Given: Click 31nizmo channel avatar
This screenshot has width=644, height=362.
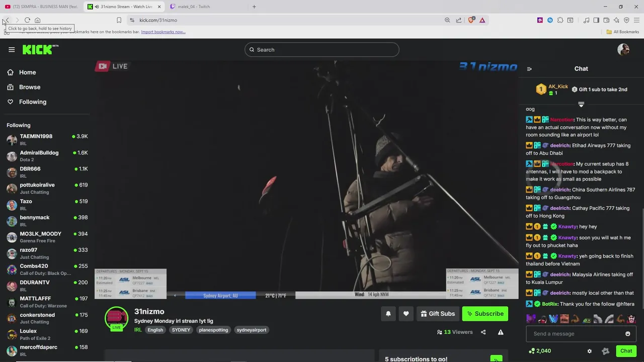Looking at the screenshot, I should click(116, 318).
